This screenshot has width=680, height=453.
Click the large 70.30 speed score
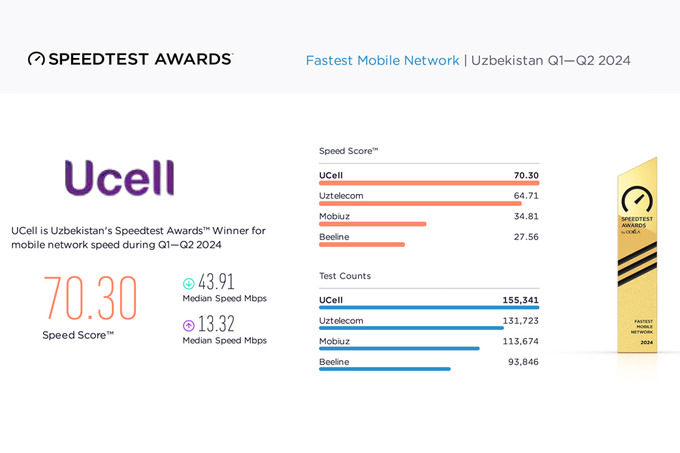point(91,298)
